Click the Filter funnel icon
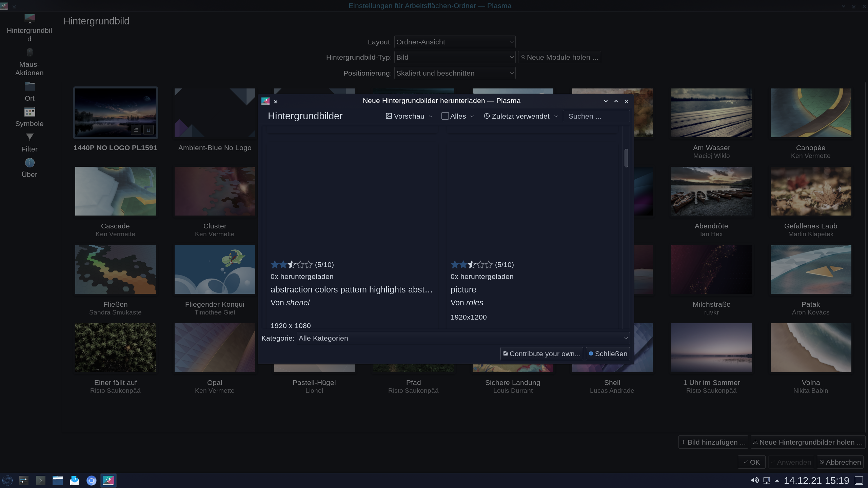 [x=29, y=137]
